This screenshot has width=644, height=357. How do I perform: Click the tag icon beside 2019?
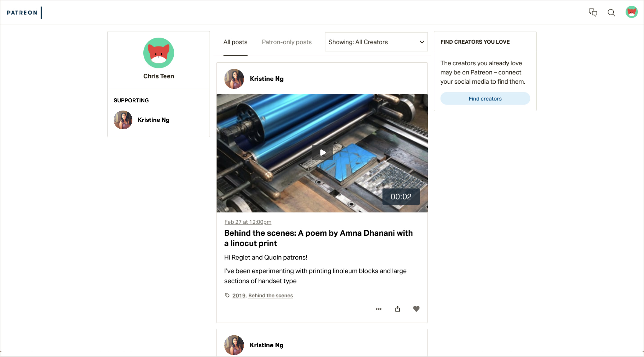click(x=227, y=295)
